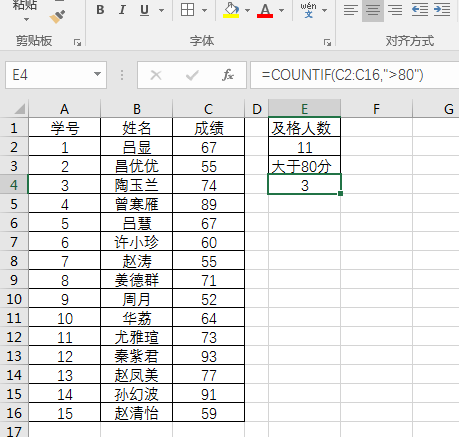459x437 pixels.
Task: Open phonetic guide dropdown arrow
Action: 324,10
